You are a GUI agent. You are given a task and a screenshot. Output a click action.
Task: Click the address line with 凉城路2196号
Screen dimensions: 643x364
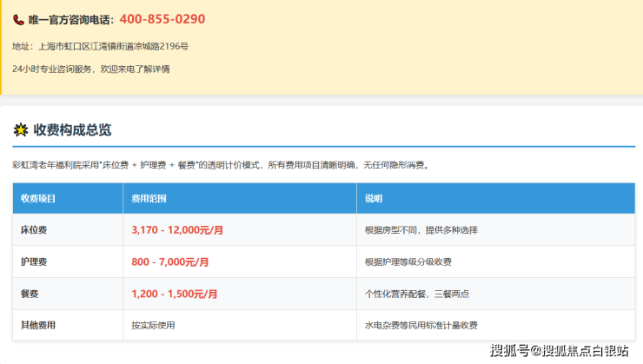[100, 46]
